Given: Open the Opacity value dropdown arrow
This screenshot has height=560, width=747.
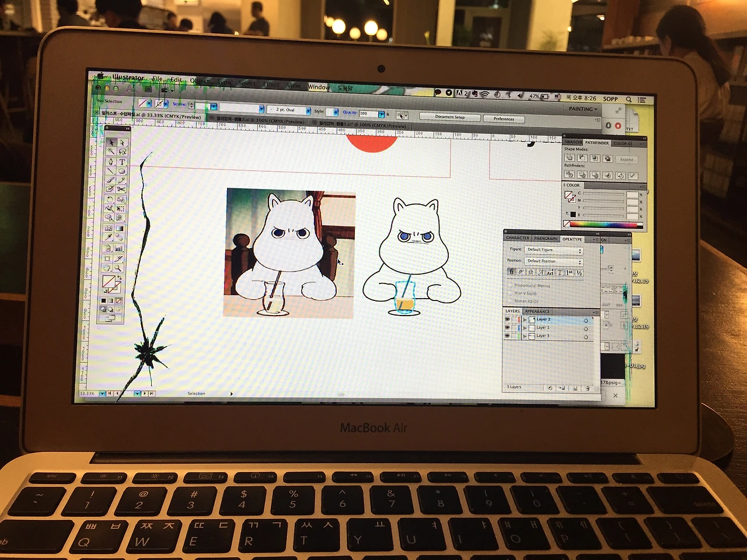Looking at the screenshot, I should click(381, 114).
